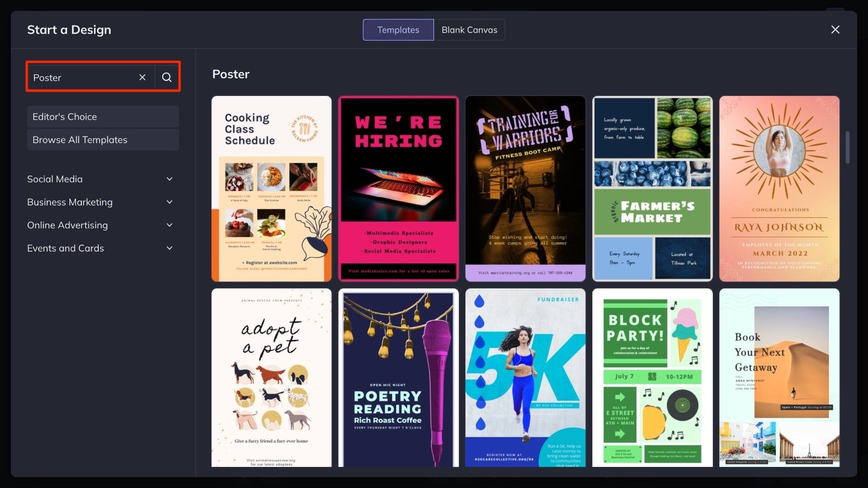Click the search magnifier icon
The image size is (868, 488).
click(167, 77)
